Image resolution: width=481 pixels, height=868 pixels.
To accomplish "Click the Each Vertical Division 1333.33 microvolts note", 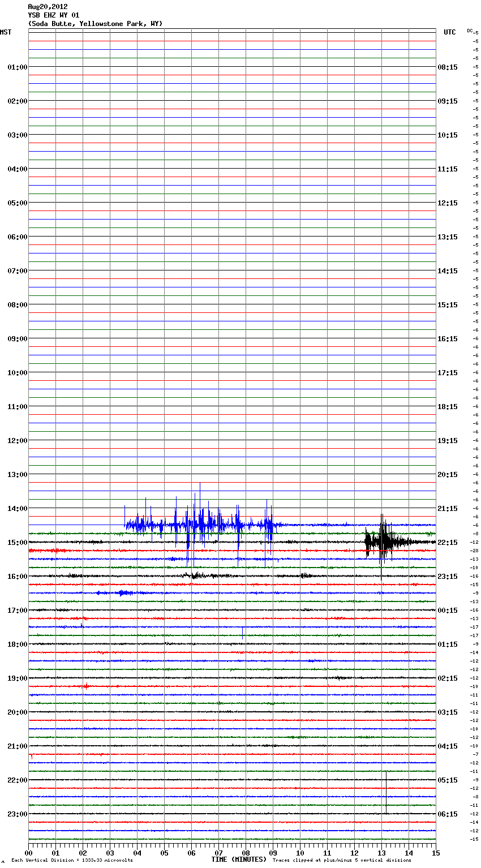I will [x=72, y=861].
